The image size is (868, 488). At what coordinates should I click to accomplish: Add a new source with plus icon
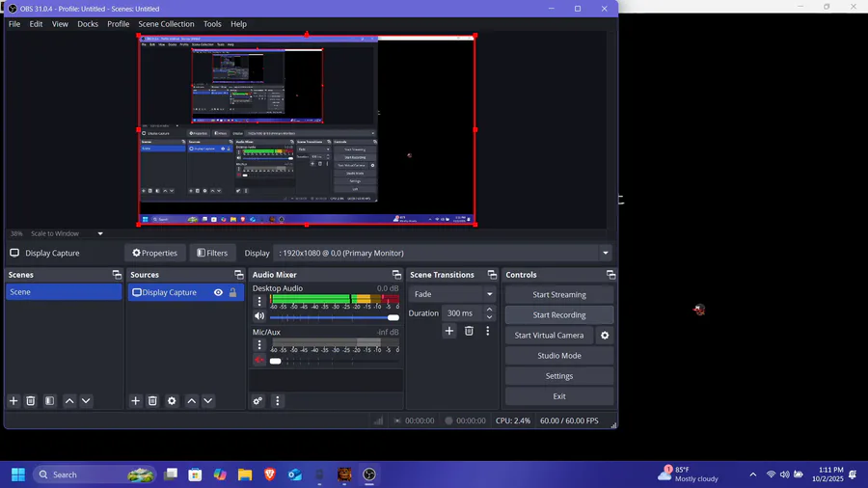[x=136, y=401]
